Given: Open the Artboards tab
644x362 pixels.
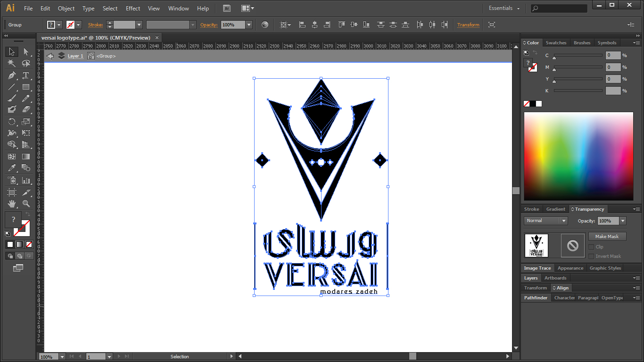Looking at the screenshot, I should 555,278.
